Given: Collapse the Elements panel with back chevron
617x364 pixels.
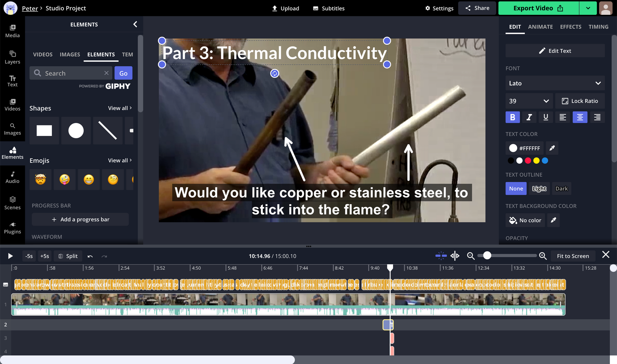Looking at the screenshot, I should coord(135,24).
